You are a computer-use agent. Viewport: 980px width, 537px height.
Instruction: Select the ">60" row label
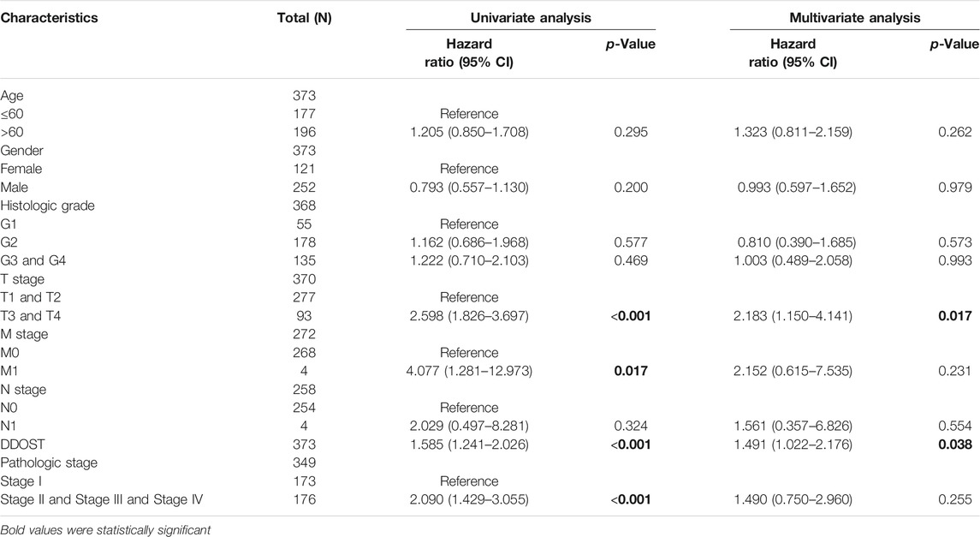tap(12, 133)
